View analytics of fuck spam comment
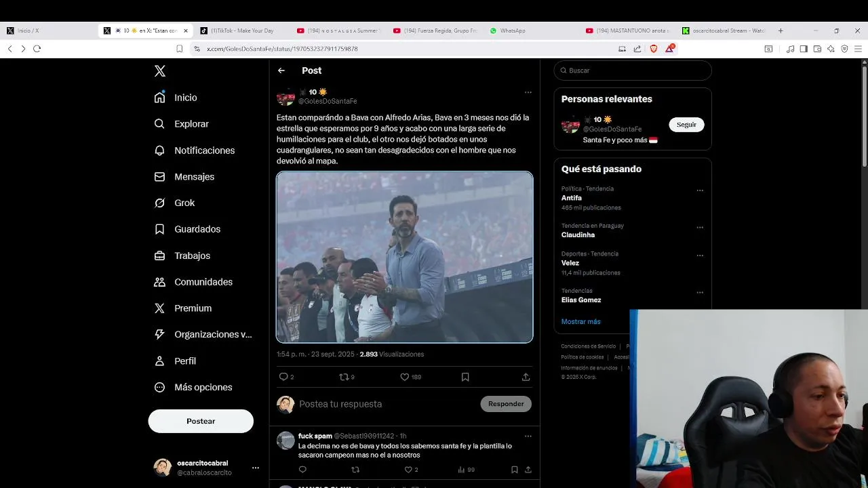This screenshot has height=488, width=868. click(466, 470)
